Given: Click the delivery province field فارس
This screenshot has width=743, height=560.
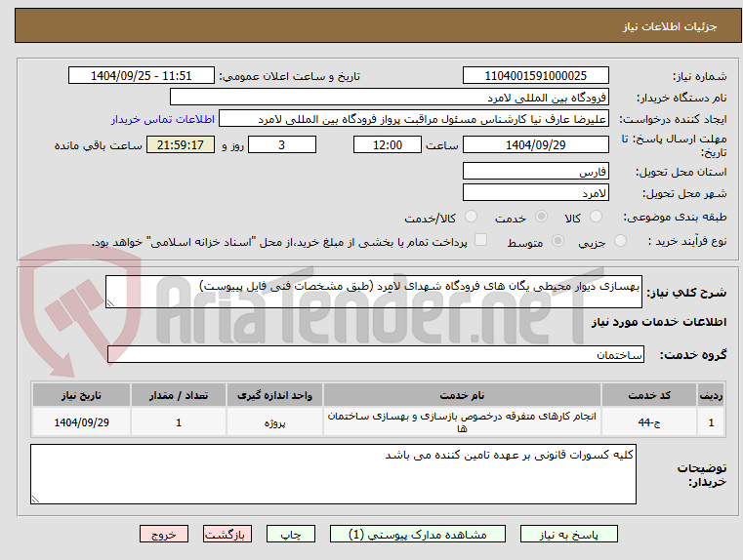Looking at the screenshot, I should click(535, 171).
